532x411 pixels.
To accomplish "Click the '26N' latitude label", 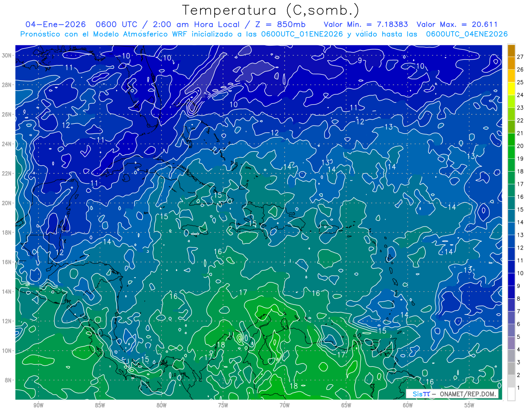I will 7,114.
